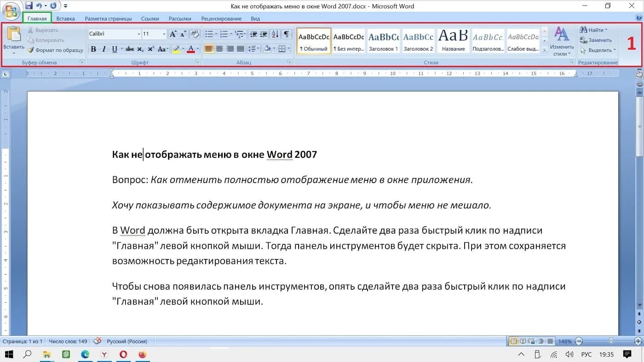Toggle superscript formatting

(150, 49)
